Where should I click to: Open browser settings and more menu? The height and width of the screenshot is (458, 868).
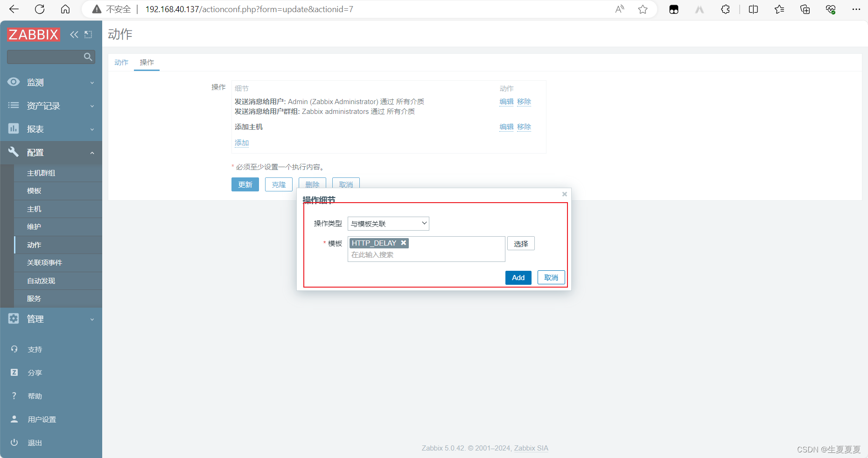(856, 9)
